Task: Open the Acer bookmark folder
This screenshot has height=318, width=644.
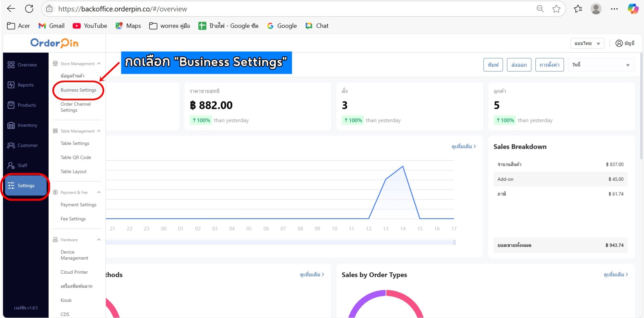Action: coord(18,26)
